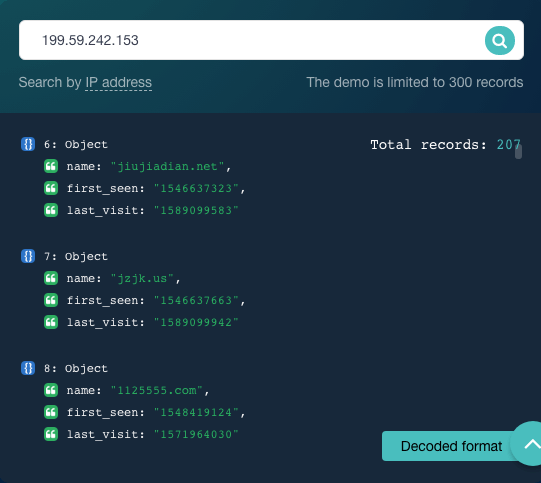
Task: Click quote icon beside 1125555.com name
Action: click(x=51, y=390)
